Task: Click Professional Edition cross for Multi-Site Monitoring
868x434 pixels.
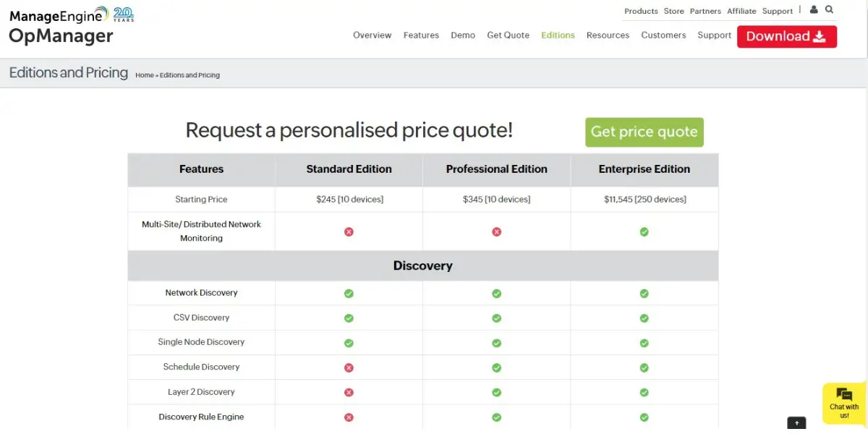Action: pos(496,231)
